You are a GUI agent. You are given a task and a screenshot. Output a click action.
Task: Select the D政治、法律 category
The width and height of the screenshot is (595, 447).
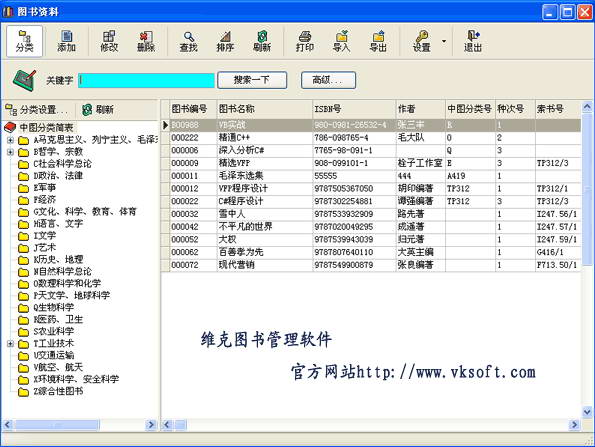58,176
